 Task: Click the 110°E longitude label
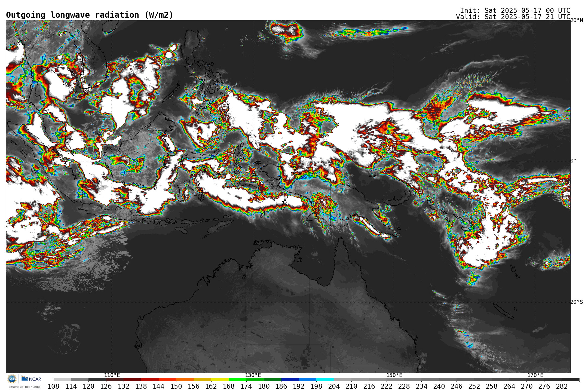[112, 375]
